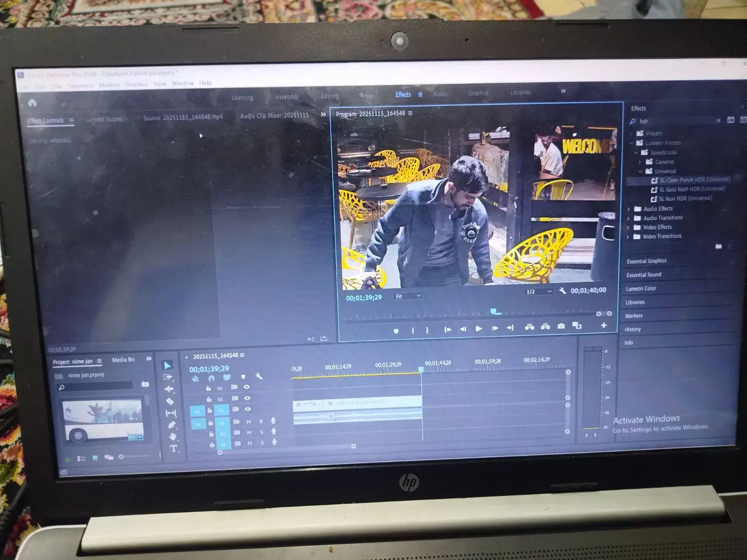Image resolution: width=747 pixels, height=560 pixels.
Task: Choose the Pen tool
Action: pos(172,425)
